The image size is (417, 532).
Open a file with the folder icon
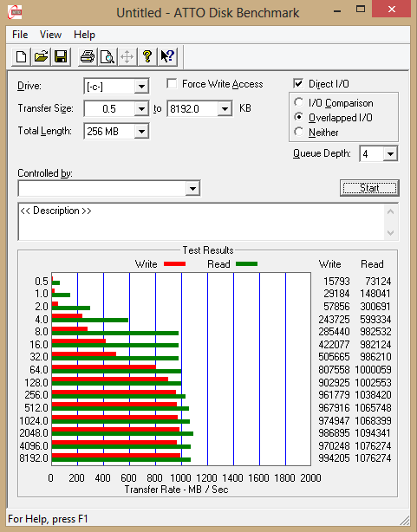41,56
